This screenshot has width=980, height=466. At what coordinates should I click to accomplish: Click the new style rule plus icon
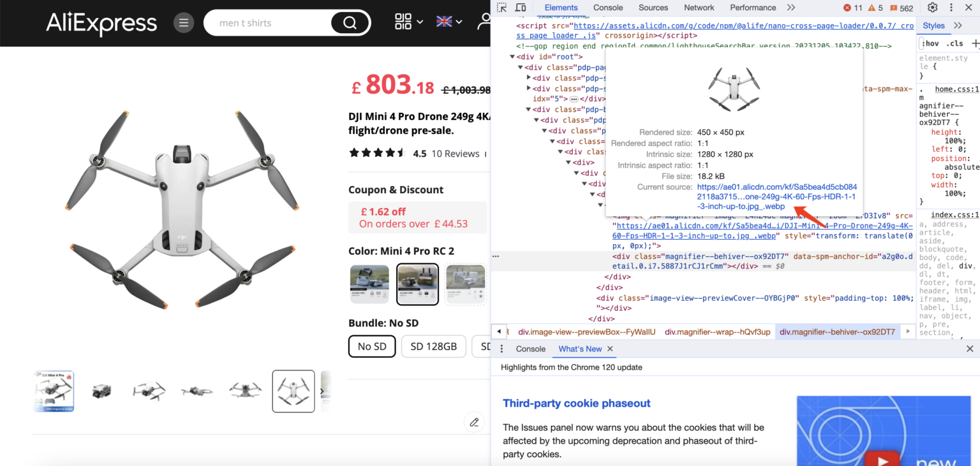tap(975, 43)
